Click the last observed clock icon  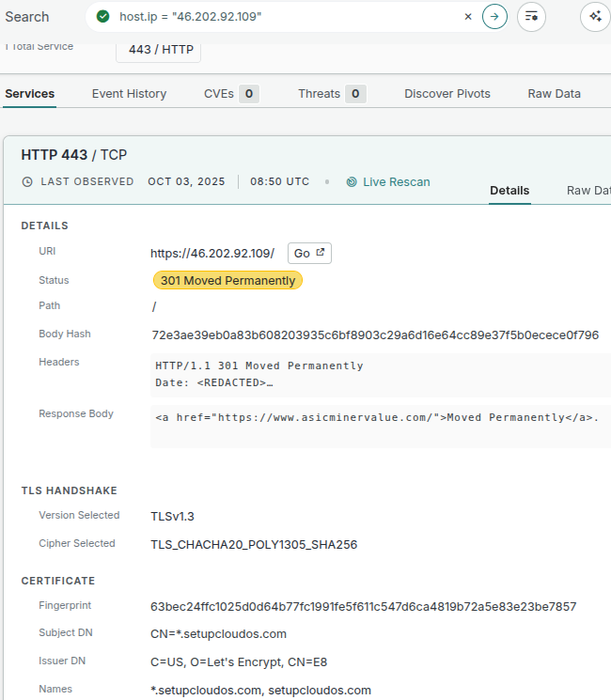pyautogui.click(x=27, y=182)
